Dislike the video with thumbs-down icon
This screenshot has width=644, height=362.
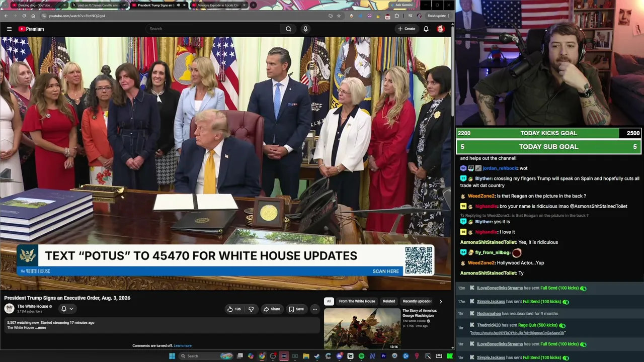[x=251, y=309]
